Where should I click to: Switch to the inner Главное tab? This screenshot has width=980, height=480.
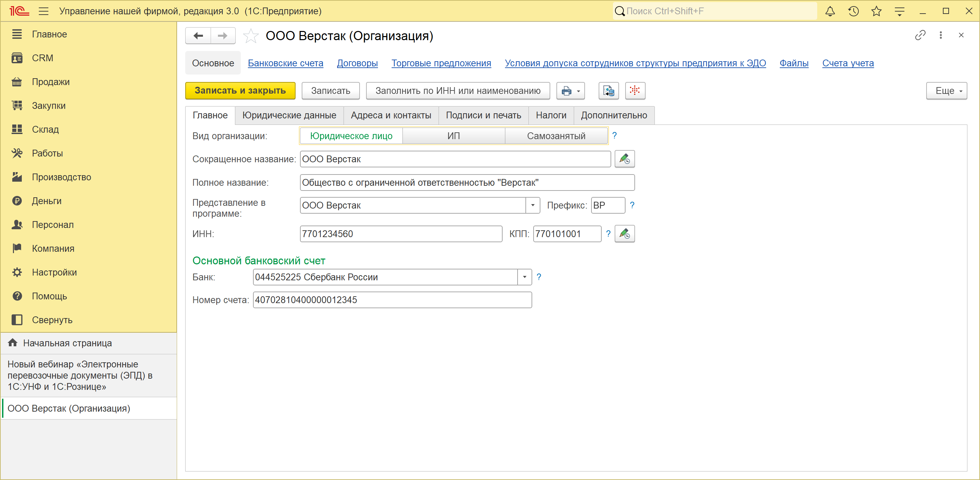[210, 116]
